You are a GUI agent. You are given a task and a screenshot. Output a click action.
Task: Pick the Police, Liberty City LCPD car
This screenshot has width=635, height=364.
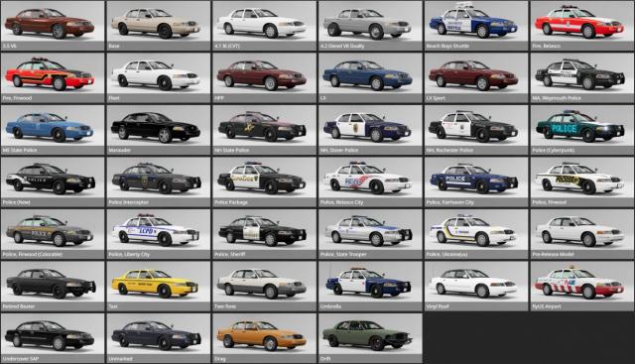click(158, 234)
